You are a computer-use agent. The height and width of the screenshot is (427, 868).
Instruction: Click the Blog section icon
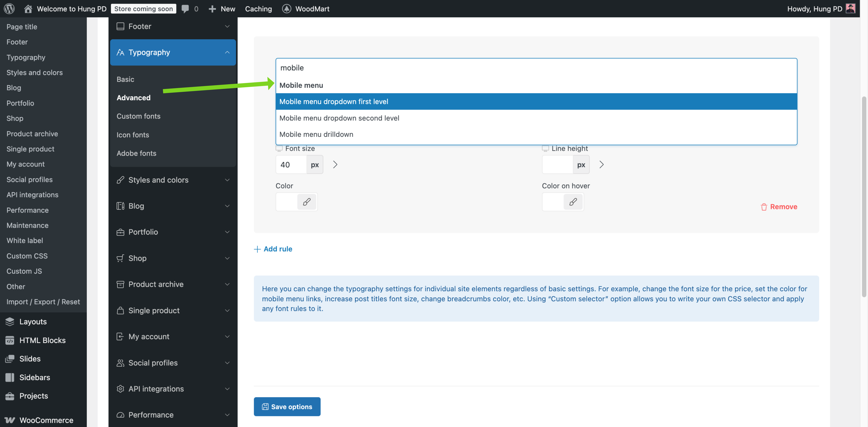coord(120,206)
